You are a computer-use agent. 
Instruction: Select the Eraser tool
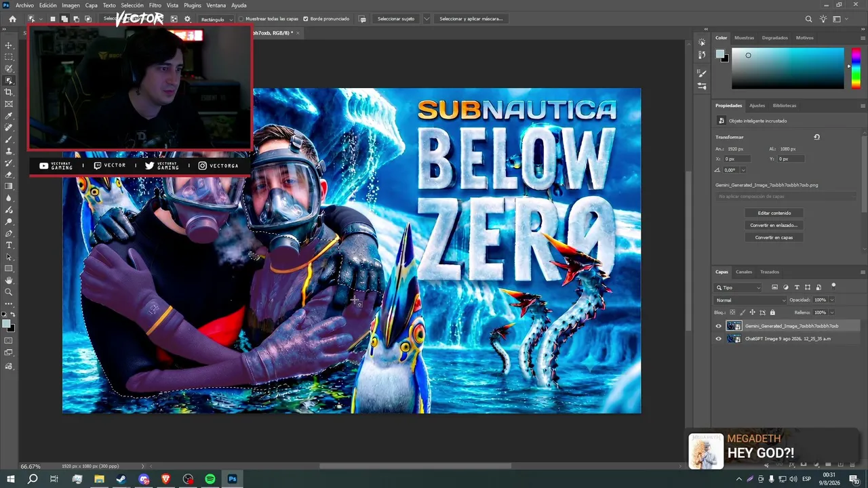[x=9, y=174]
